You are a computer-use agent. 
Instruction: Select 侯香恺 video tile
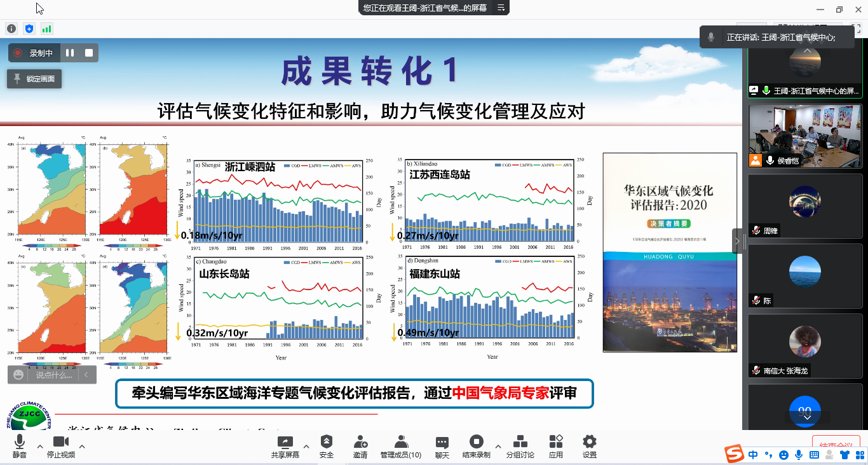805,136
